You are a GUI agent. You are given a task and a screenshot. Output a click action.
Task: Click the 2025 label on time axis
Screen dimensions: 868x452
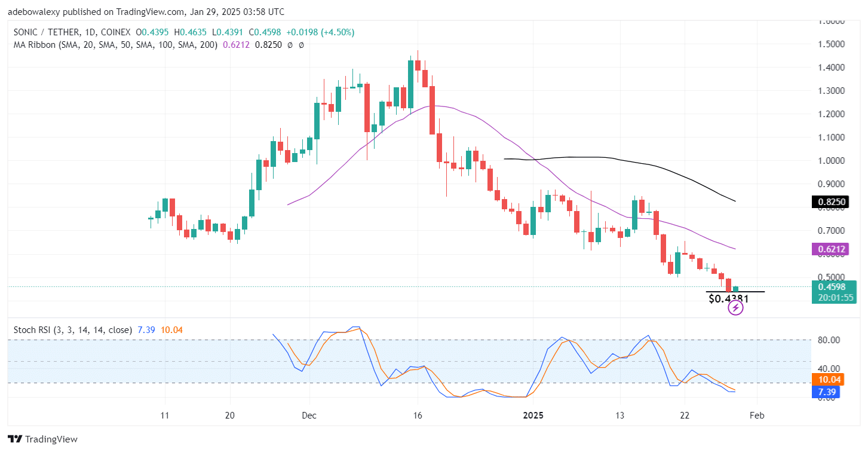click(x=532, y=416)
